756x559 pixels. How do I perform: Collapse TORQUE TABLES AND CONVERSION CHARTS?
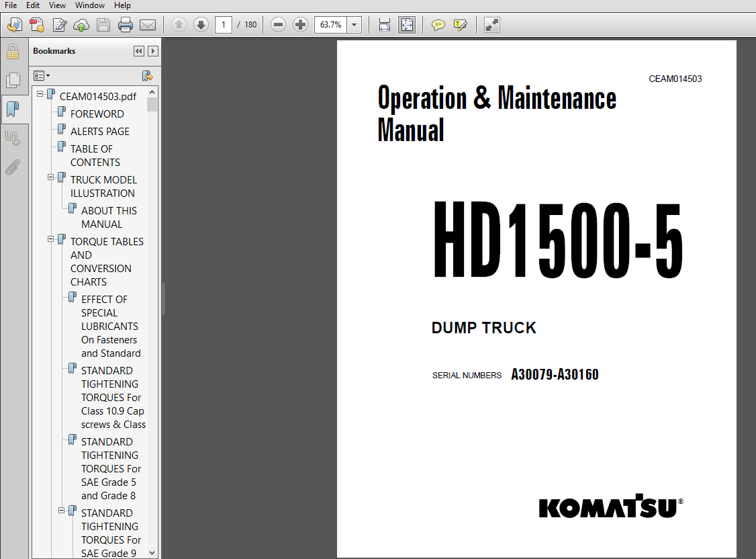point(50,239)
